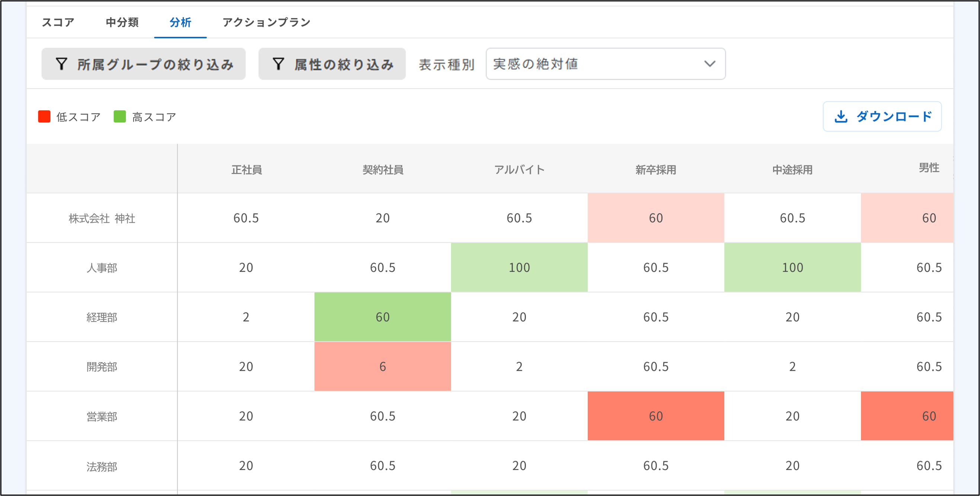Open the 属性の絞り込み filter panel

331,64
